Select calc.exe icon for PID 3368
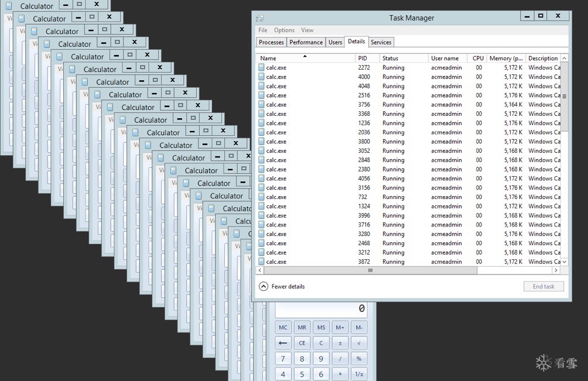Image resolution: width=588 pixels, height=381 pixels. click(x=261, y=114)
